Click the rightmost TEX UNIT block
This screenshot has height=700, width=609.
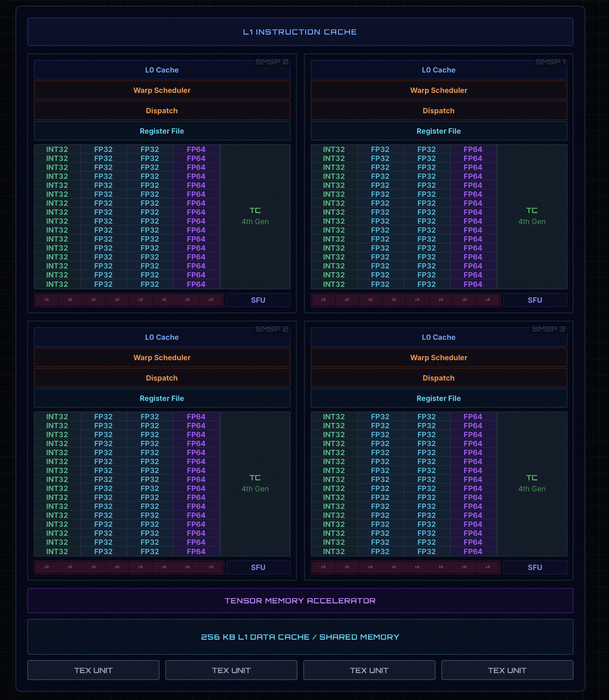coord(507,670)
